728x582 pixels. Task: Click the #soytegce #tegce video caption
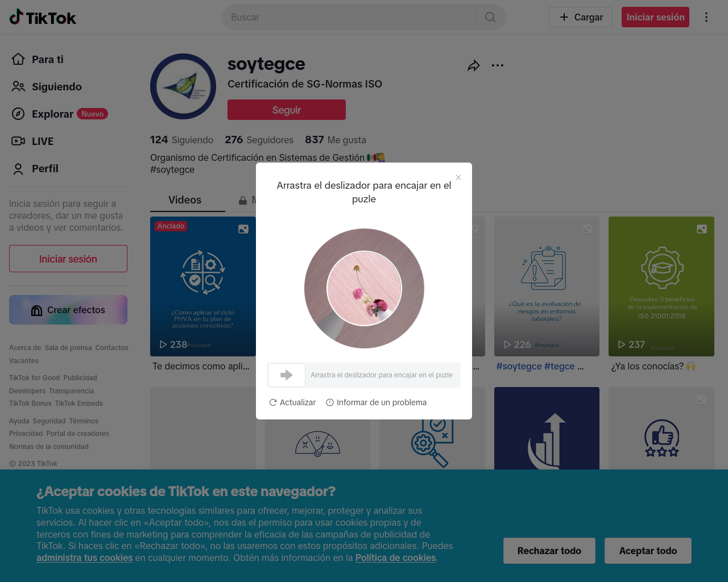(540, 367)
